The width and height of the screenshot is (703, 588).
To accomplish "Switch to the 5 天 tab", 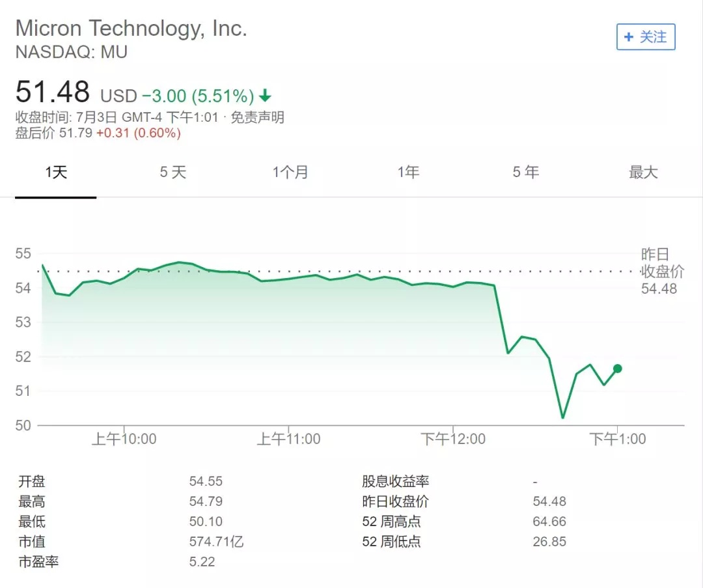I will coord(173,172).
